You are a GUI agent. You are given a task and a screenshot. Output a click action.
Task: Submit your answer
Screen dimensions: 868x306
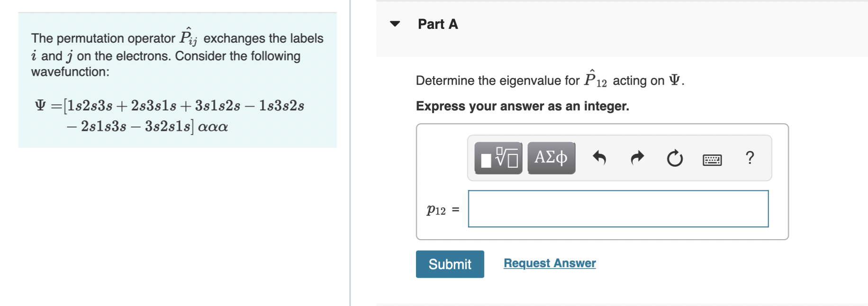coord(449,264)
